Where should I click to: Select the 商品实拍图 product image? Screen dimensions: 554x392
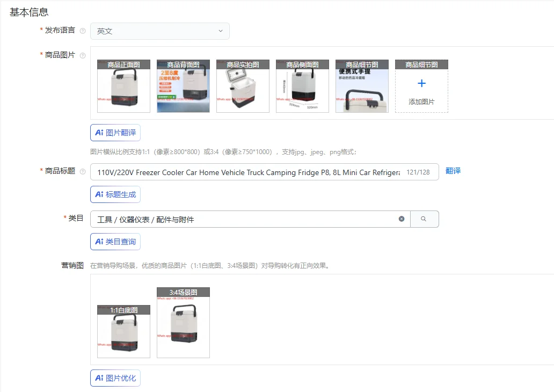pos(242,86)
